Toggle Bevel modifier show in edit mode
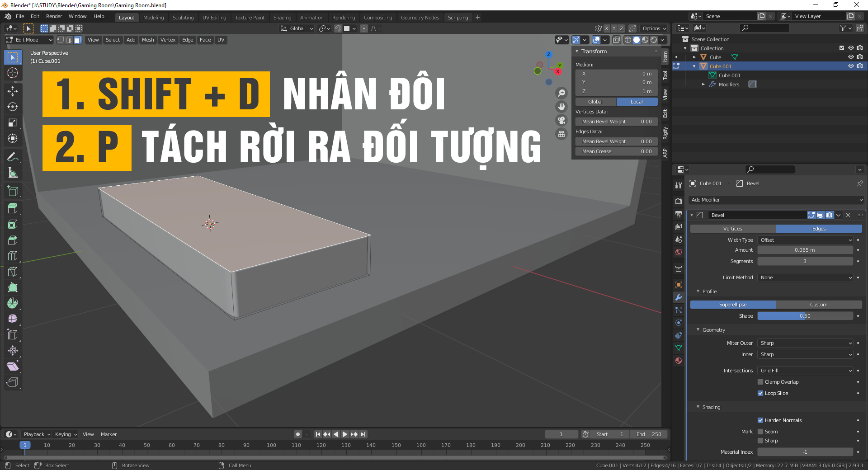The height and width of the screenshot is (470, 868). pyautogui.click(x=811, y=215)
